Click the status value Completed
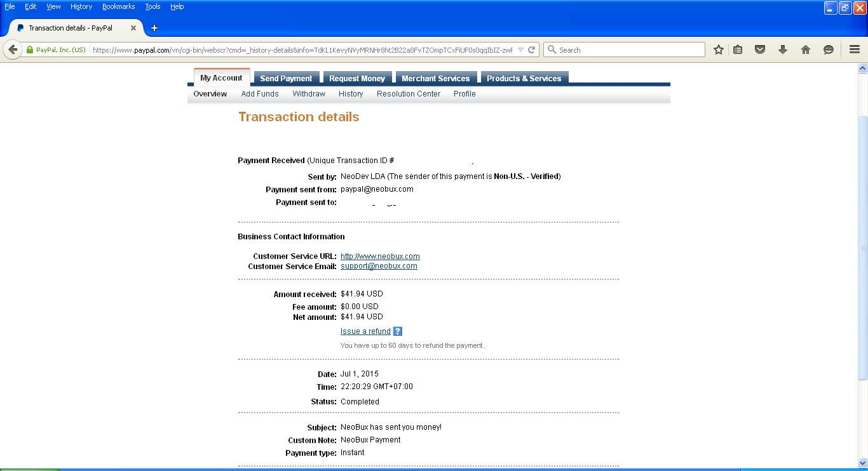Viewport: 868px width, 471px height. (x=360, y=402)
